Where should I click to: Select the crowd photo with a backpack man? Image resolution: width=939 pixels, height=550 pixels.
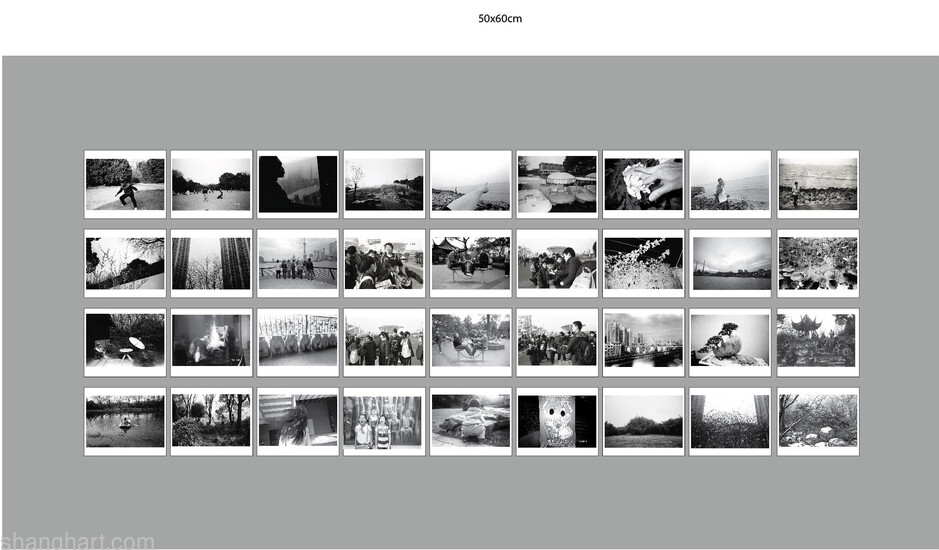tap(557, 342)
